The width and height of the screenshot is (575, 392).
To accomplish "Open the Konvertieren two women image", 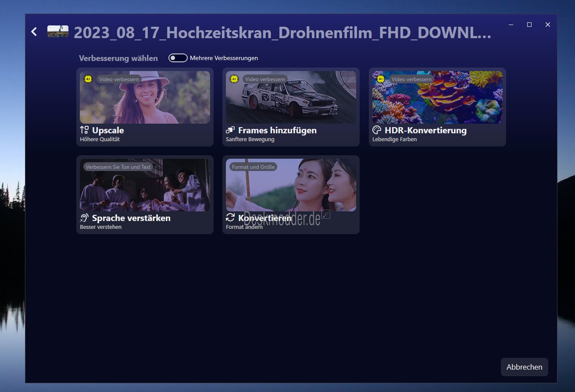I will pos(291,185).
